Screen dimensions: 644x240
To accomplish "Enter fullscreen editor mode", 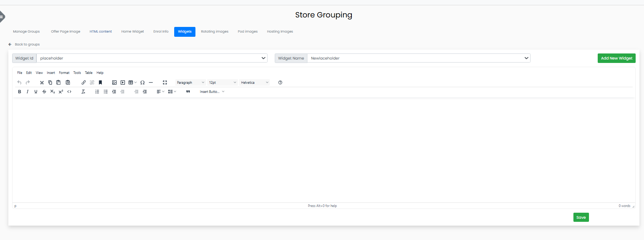I will (x=165, y=83).
